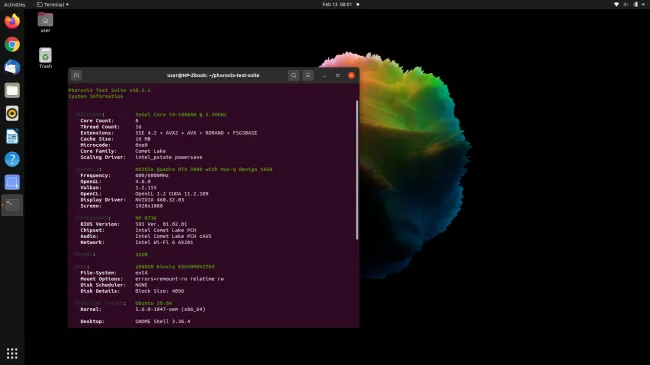Open the Terminal app menu in the top bar

[53, 5]
